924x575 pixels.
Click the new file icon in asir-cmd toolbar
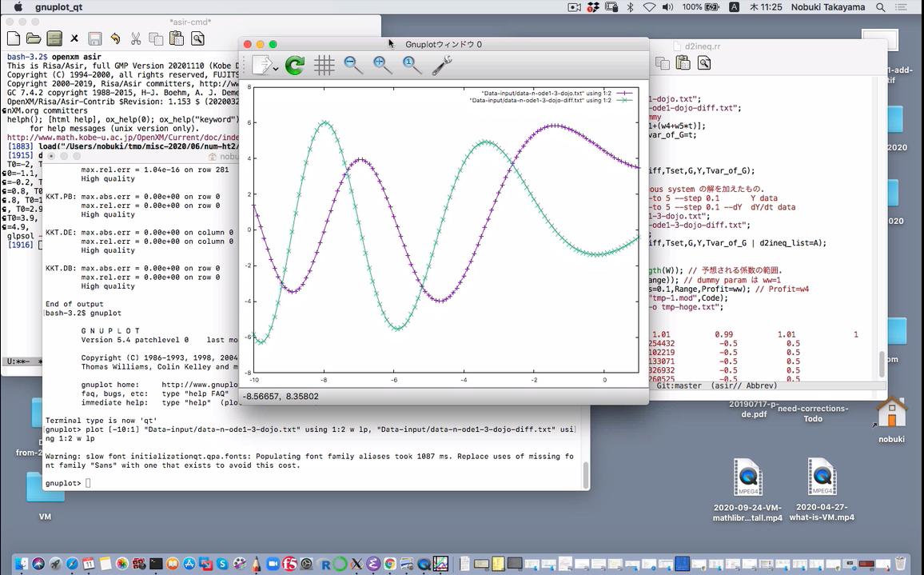click(14, 39)
